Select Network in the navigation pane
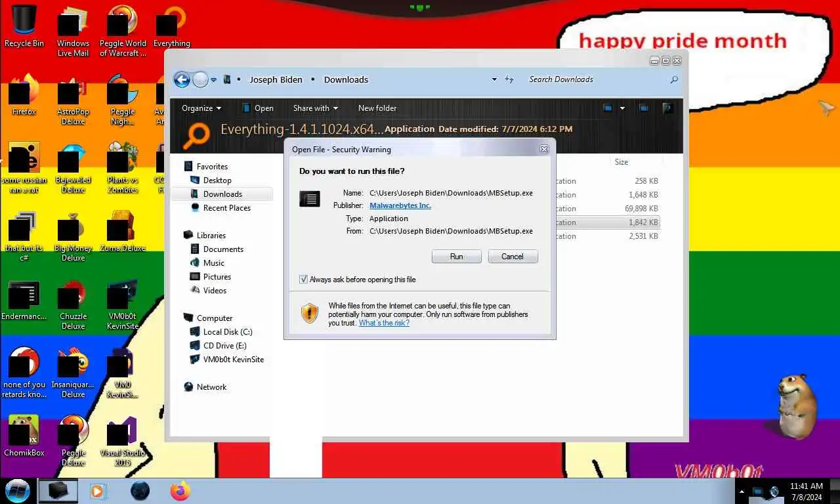840x504 pixels. tap(211, 387)
